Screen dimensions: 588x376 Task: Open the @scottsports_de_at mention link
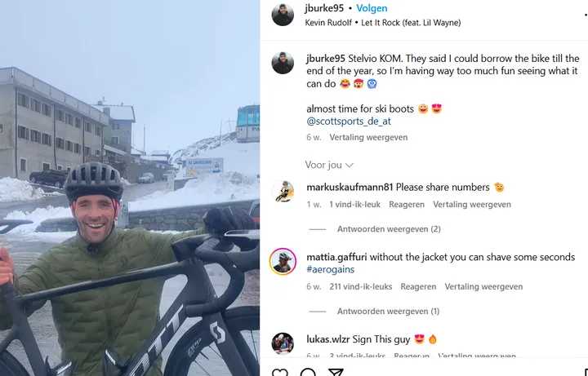349,122
